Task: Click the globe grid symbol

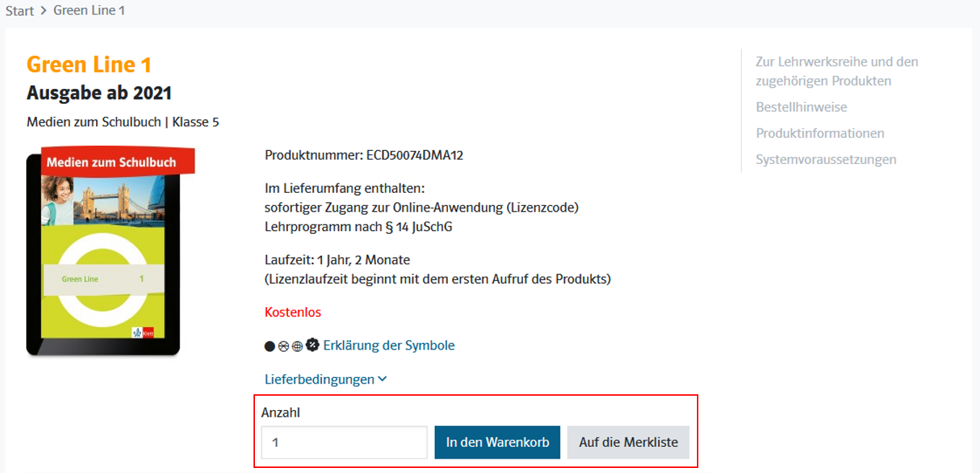Action: point(298,347)
